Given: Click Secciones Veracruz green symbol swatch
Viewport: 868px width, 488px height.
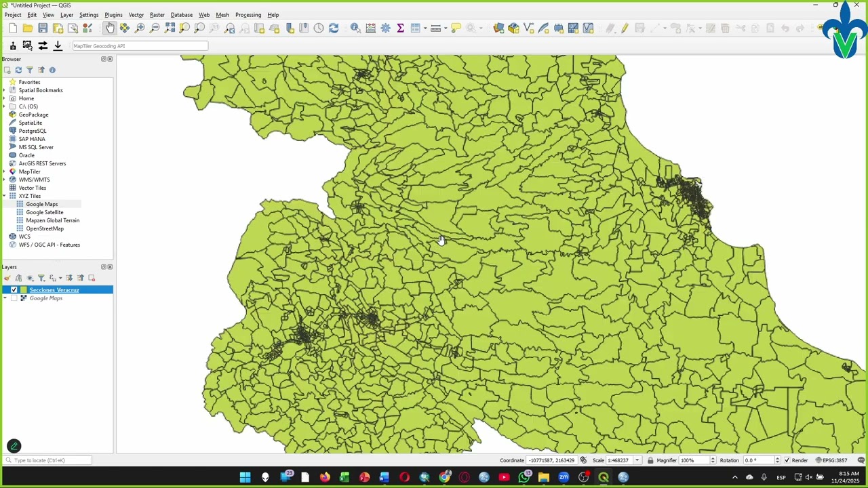Looking at the screenshot, I should pyautogui.click(x=24, y=290).
